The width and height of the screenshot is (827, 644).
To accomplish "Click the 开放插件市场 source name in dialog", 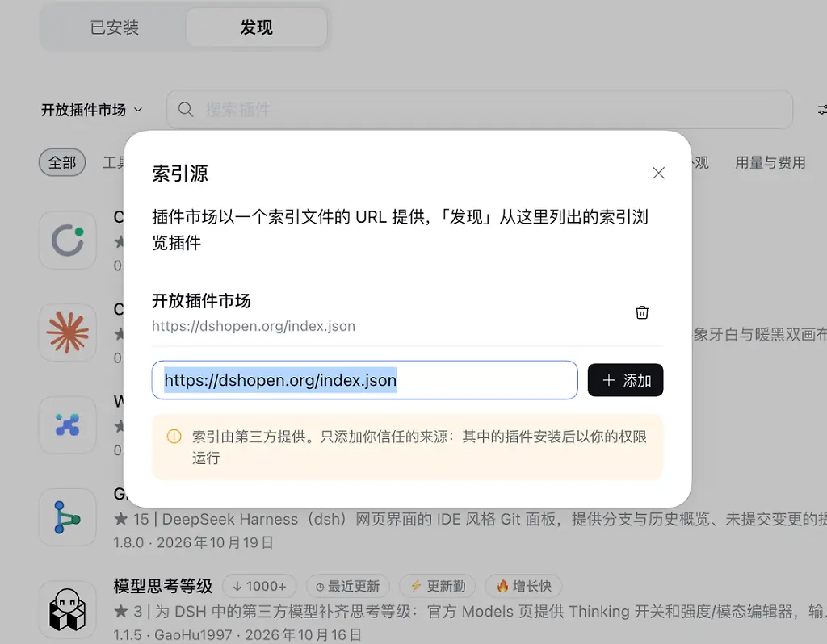I will [201, 301].
